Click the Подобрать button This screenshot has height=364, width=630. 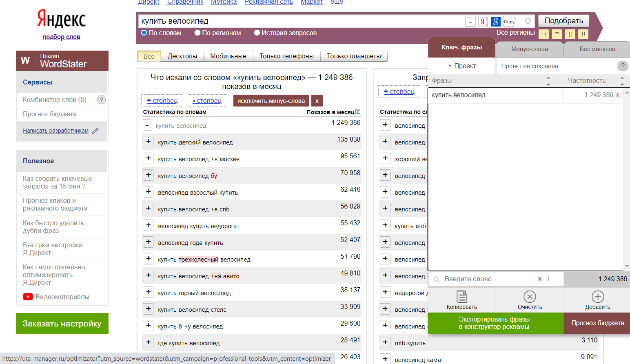click(564, 21)
